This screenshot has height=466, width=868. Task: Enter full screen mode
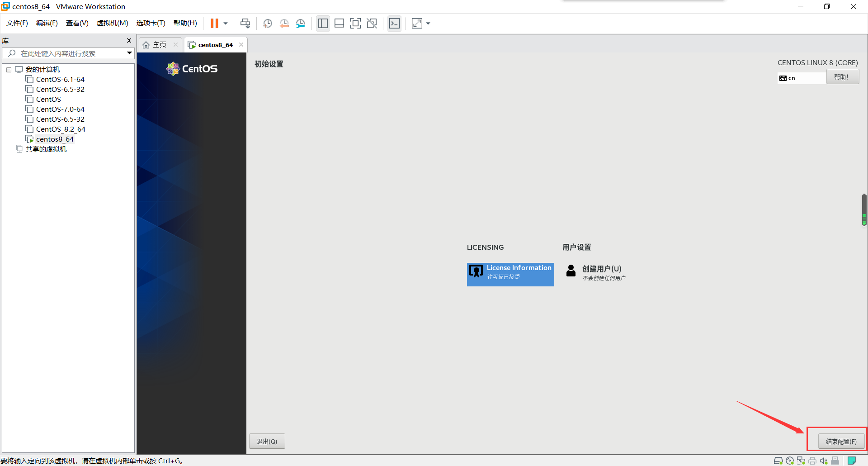356,23
